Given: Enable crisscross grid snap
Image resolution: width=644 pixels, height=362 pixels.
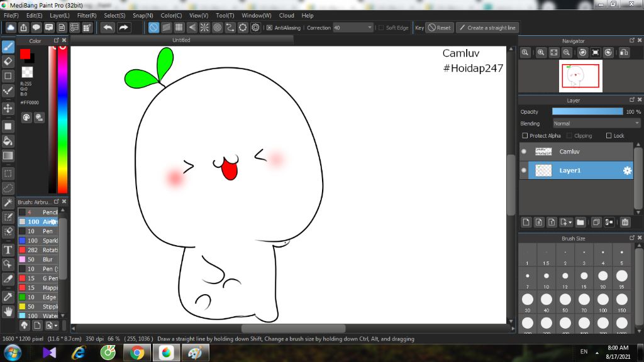Looking at the screenshot, I should coord(179,28).
